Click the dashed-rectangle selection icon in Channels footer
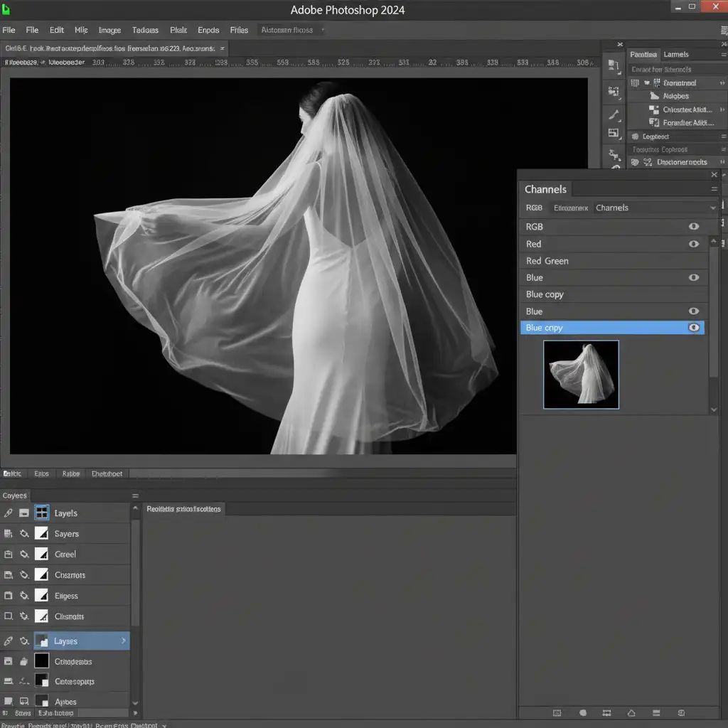The width and height of the screenshot is (728, 728). 557,712
